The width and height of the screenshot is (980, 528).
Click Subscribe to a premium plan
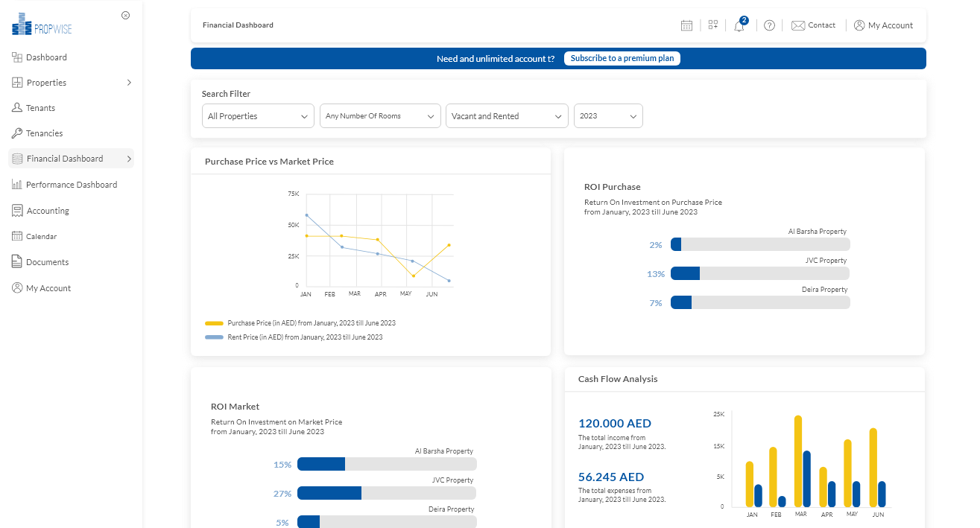622,57
